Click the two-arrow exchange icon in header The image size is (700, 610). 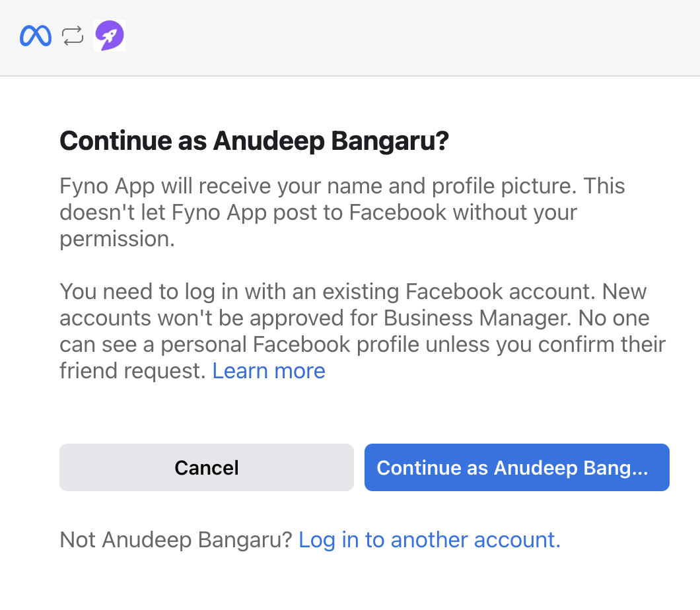[73, 36]
